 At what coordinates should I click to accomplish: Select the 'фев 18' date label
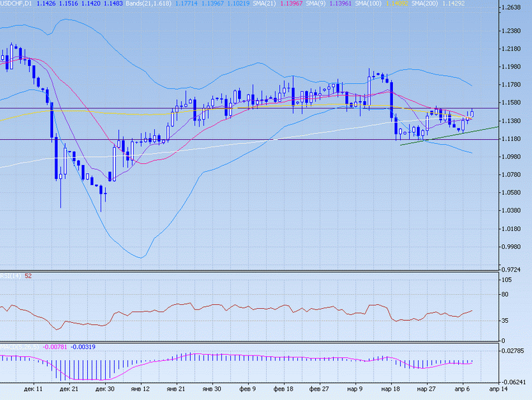284,388
